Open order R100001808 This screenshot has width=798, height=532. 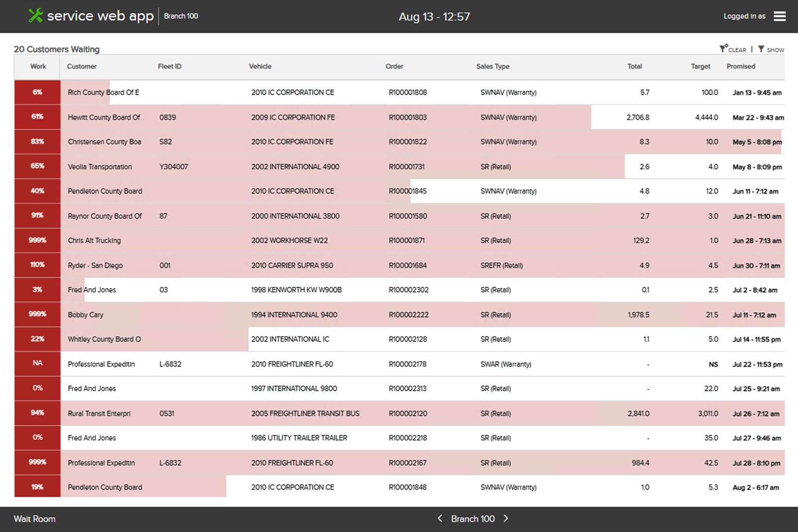(407, 93)
